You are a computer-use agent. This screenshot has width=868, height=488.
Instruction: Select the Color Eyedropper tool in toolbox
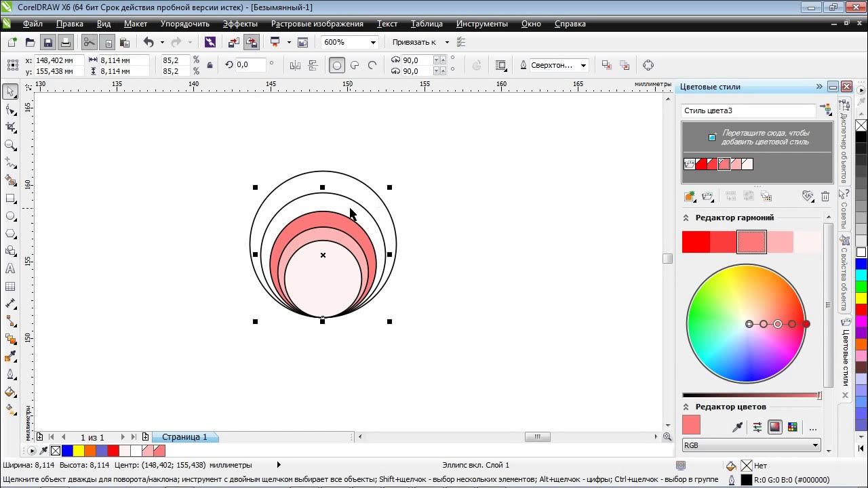[x=10, y=357]
